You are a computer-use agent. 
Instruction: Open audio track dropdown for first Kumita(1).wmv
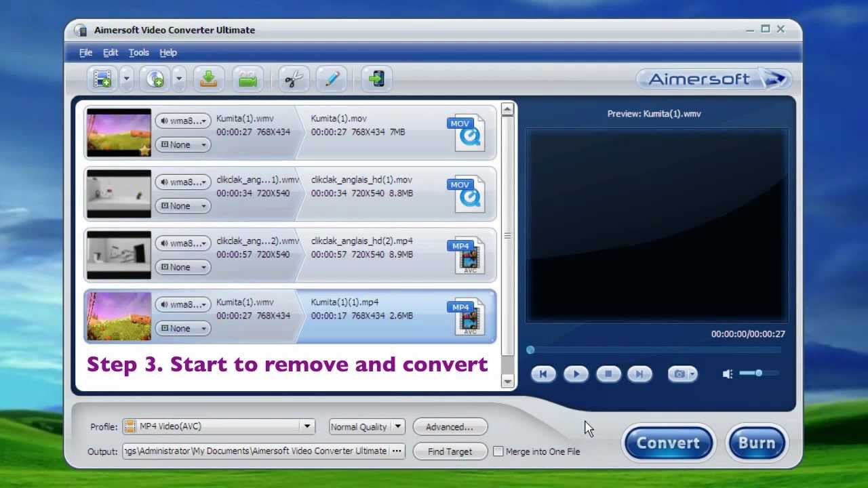[183, 121]
